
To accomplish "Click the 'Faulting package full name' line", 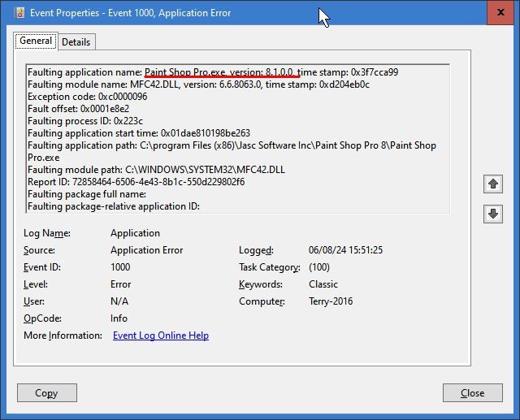I will (x=87, y=194).
